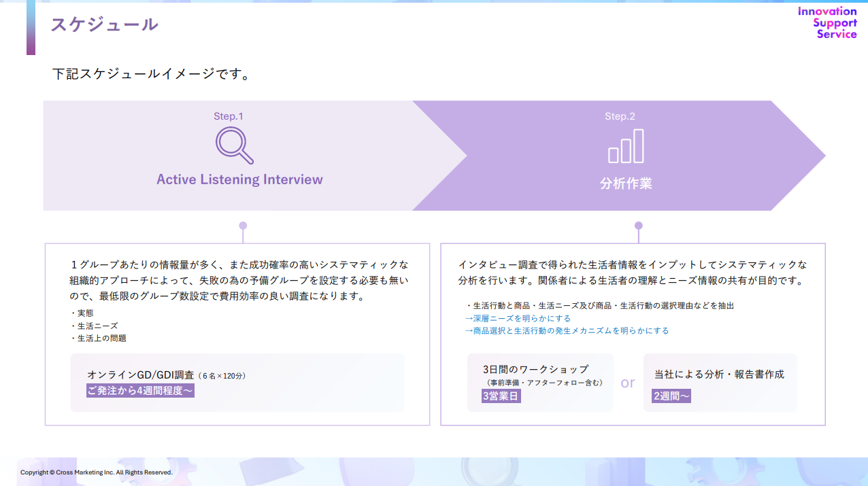Screen dimensions: 868x486
Task: Open the 商品選択と生活行動の発生メカニズム link
Action: [565, 330]
